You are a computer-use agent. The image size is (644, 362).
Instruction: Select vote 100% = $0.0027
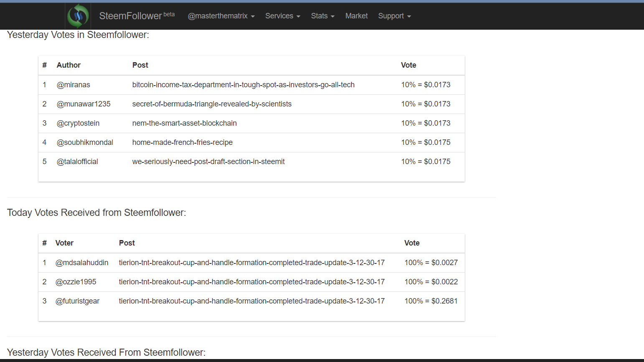pyautogui.click(x=431, y=263)
